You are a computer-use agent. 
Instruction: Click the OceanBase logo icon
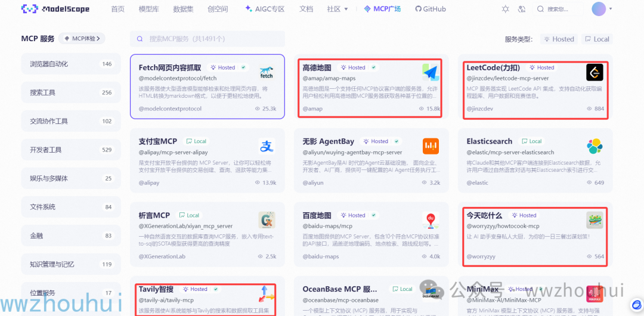431,294
